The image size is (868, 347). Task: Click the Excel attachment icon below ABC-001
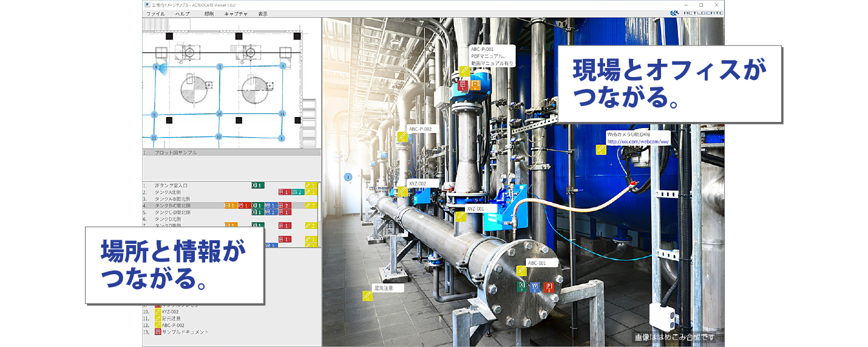(x=521, y=286)
